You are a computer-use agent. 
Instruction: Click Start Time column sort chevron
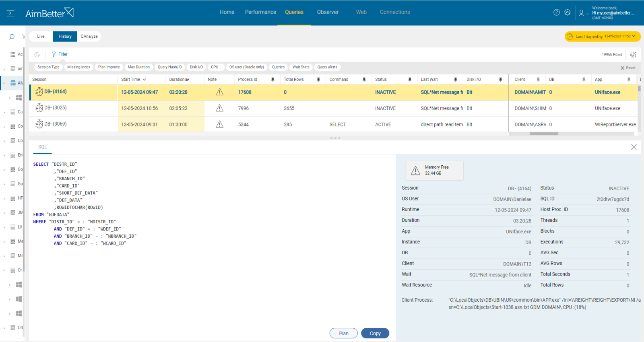144,80
